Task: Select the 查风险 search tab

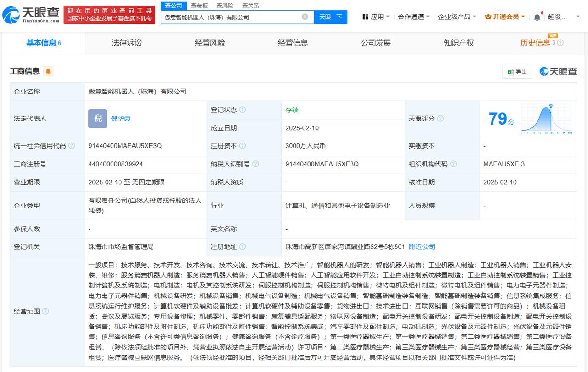Action: click(x=225, y=6)
